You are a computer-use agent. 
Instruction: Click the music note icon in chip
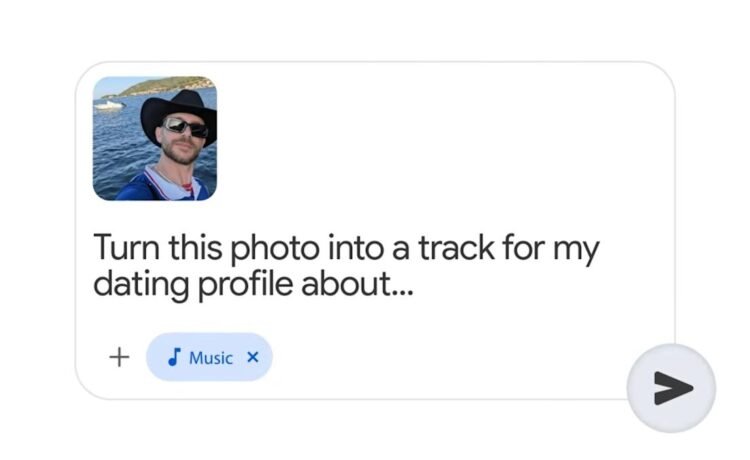(174, 357)
